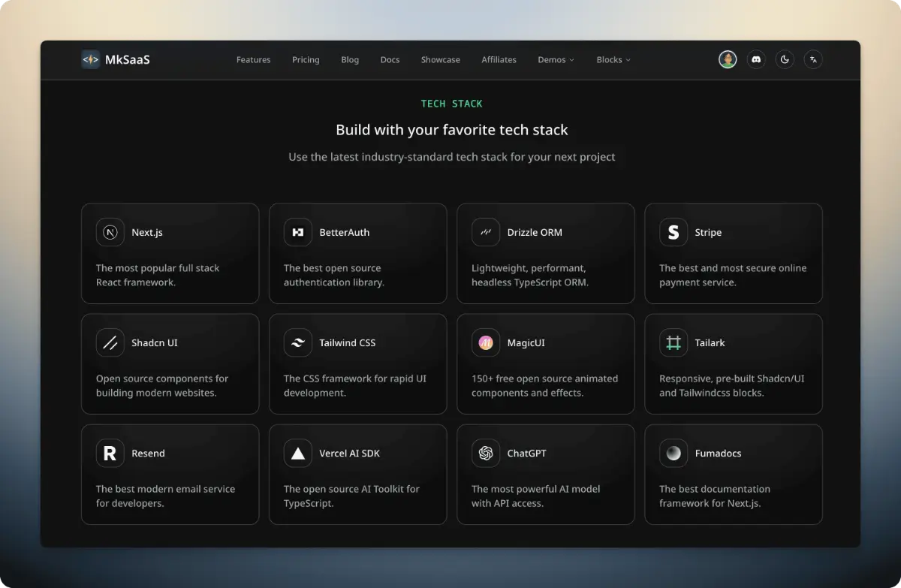Click text "Open source components for building modern websites."

pos(162,385)
